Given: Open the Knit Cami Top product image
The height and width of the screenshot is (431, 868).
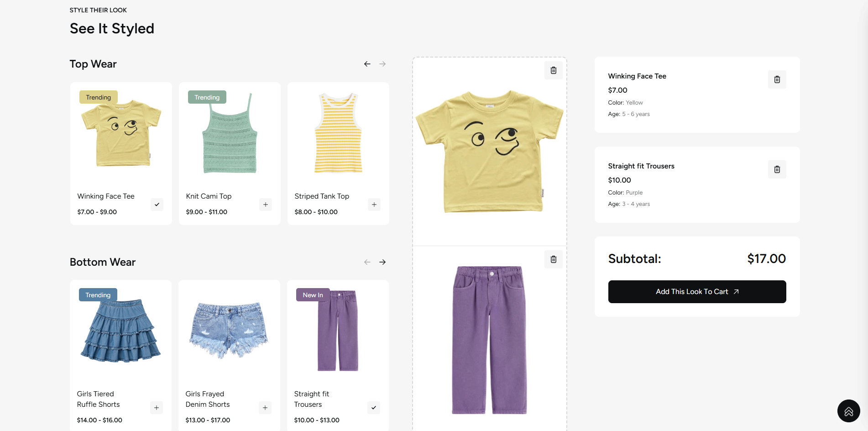Looking at the screenshot, I should 230,133.
